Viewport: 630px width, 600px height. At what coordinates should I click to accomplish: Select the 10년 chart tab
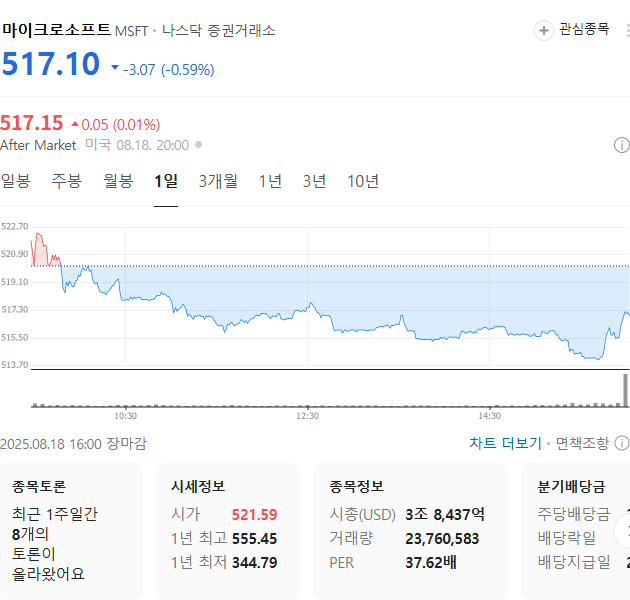click(x=363, y=181)
